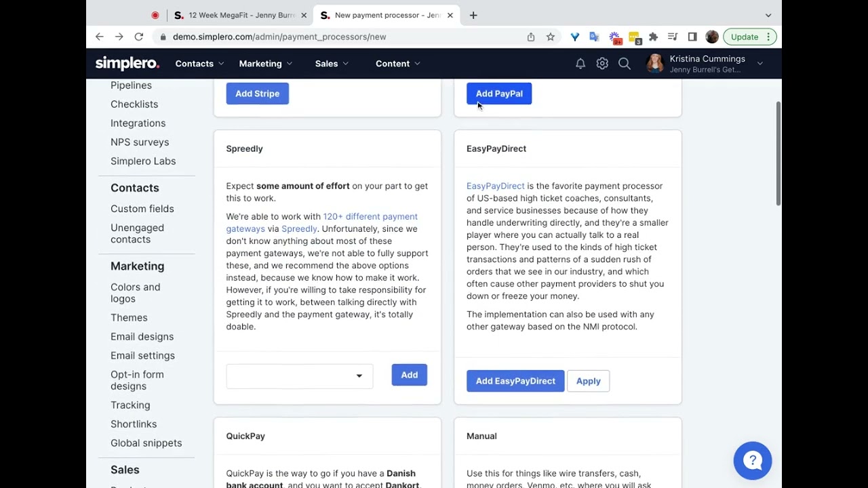Open Pipelines in sidebar

coord(131,85)
